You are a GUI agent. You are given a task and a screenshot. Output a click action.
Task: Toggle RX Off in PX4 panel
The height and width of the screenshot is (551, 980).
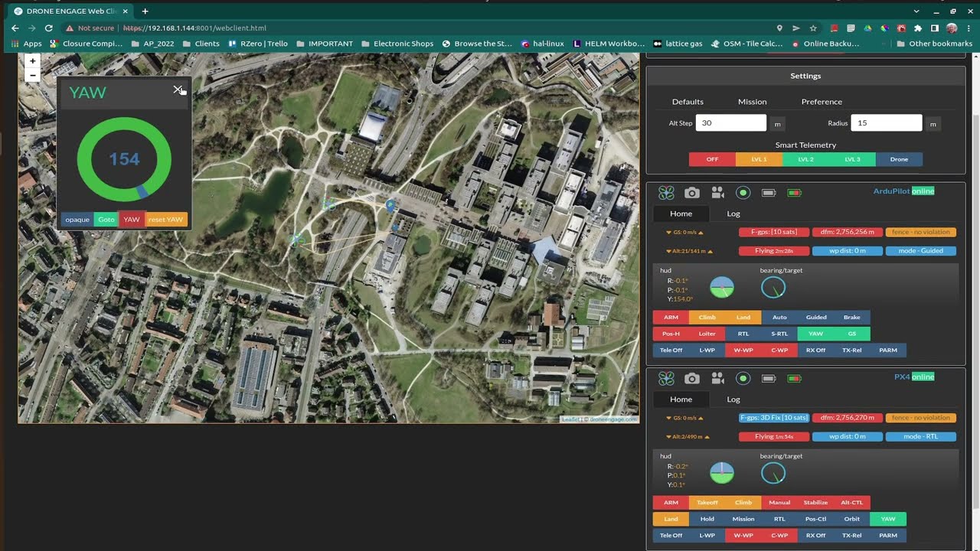tap(816, 536)
